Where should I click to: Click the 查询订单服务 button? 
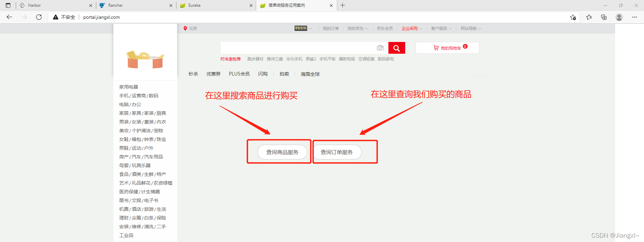tap(337, 152)
